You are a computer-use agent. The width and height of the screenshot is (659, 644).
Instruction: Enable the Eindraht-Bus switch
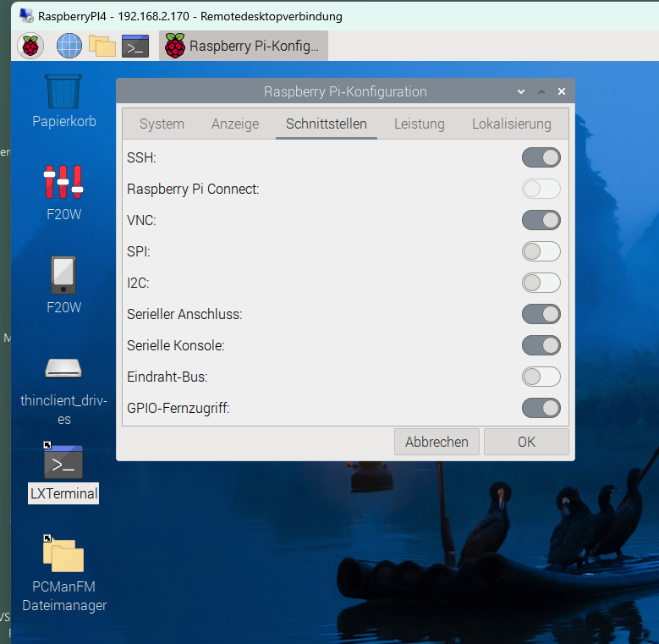[541, 377]
